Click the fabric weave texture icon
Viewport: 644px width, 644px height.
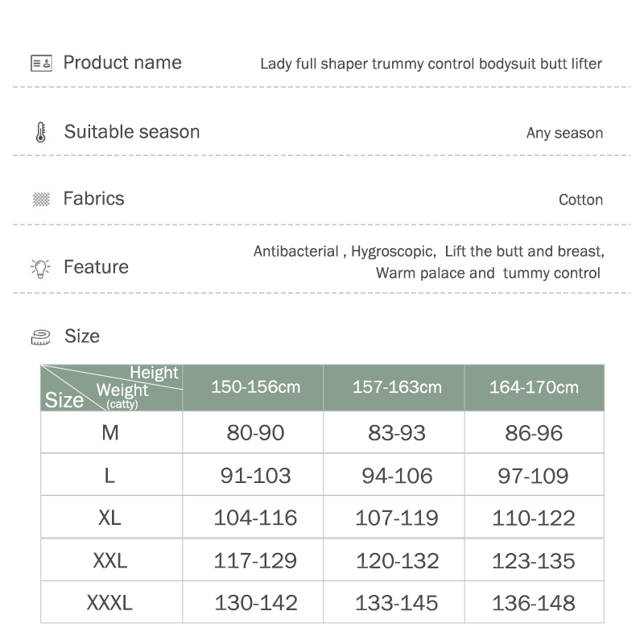click(41, 199)
